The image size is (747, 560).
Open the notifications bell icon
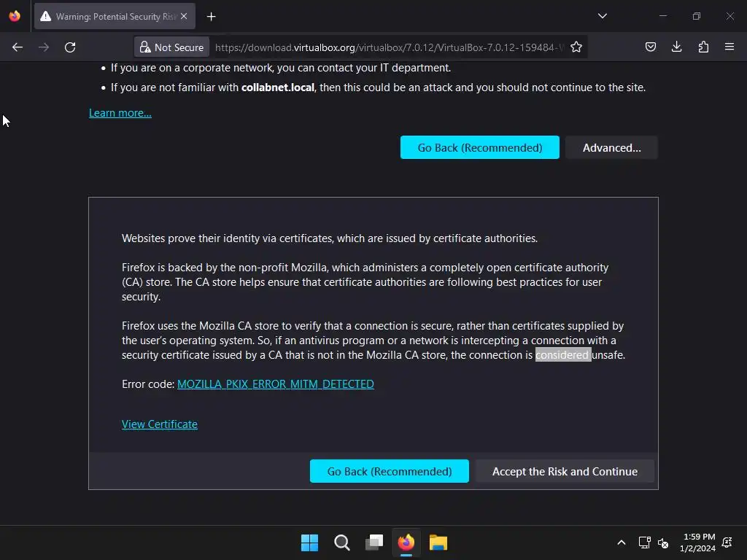727,542
